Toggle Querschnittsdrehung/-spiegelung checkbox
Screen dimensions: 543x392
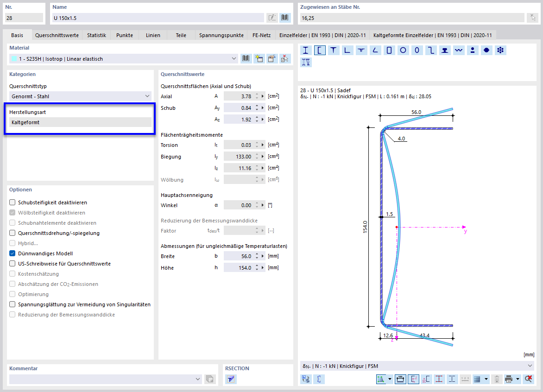13,233
